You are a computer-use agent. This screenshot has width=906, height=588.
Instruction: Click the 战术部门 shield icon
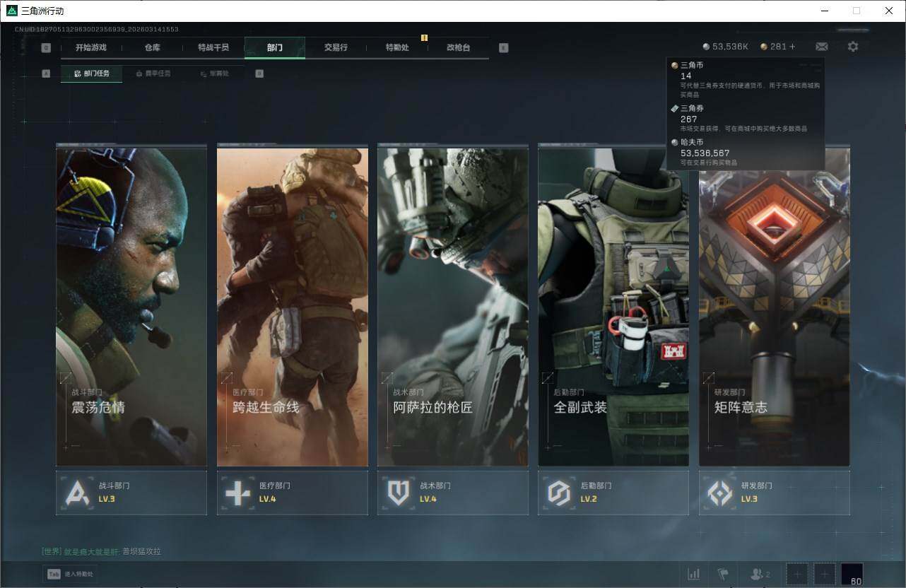pos(398,493)
